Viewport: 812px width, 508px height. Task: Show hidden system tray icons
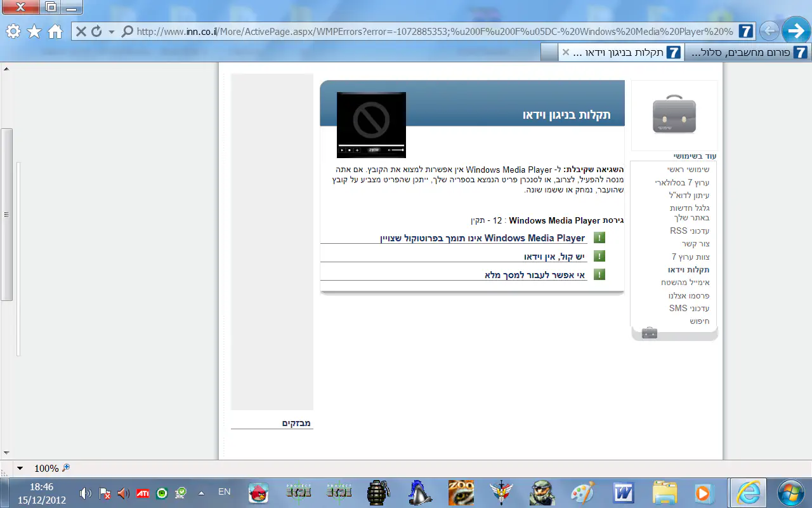coord(202,493)
